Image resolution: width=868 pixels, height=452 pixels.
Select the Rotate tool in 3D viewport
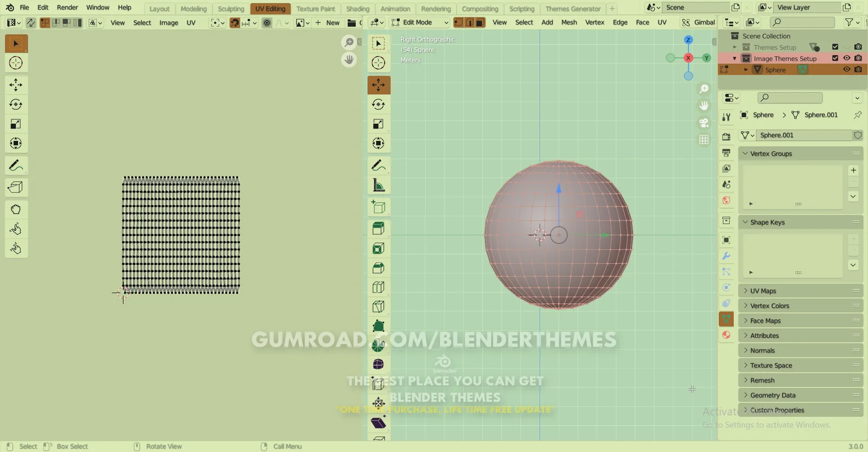click(x=379, y=105)
